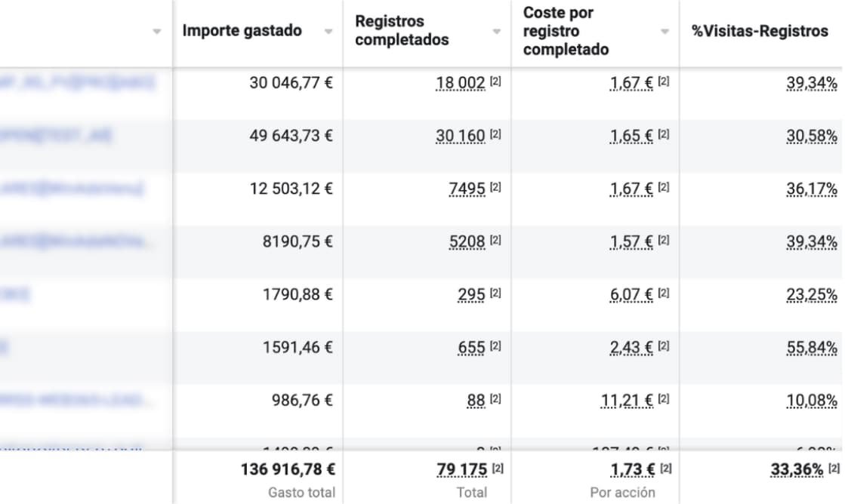
Task: Select the 49 643,73 € amount cell
Action: 291,136
